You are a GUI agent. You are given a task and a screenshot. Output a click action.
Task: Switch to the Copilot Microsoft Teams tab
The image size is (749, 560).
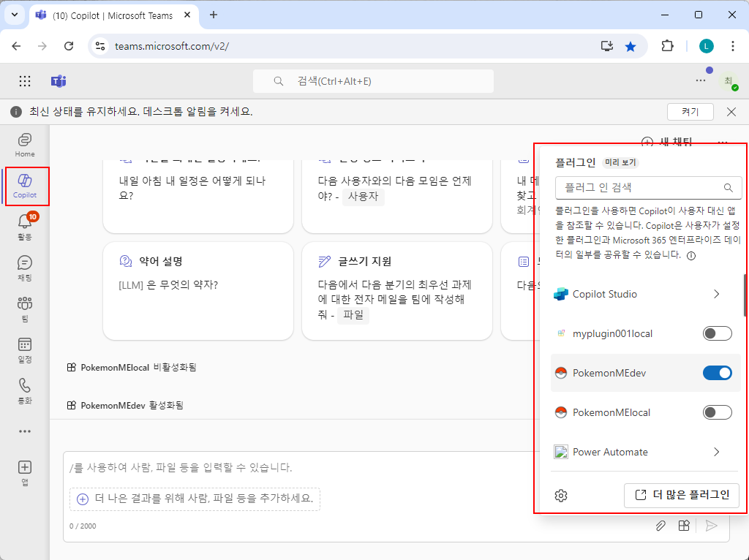point(115,15)
